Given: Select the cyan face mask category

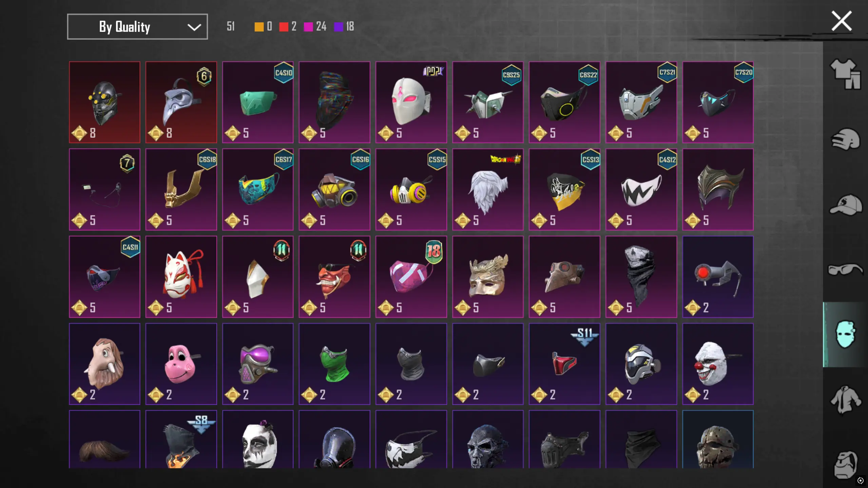Looking at the screenshot, I should (x=845, y=334).
